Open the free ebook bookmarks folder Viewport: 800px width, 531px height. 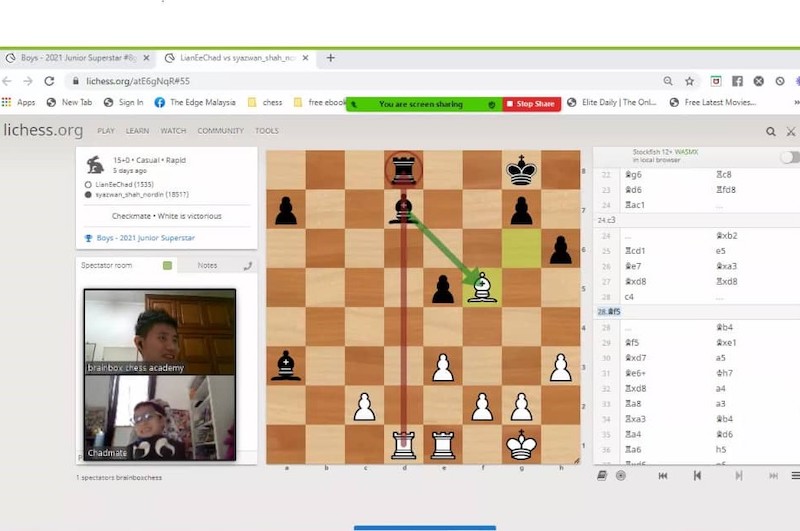pyautogui.click(x=320, y=103)
